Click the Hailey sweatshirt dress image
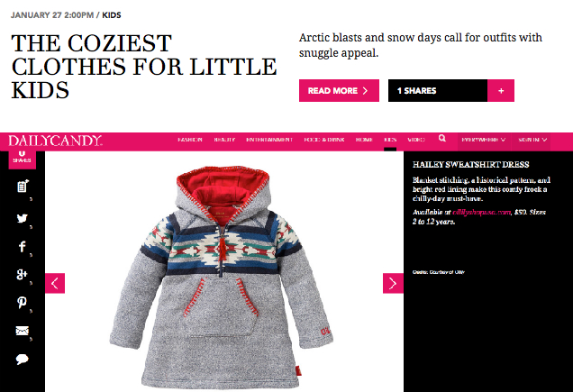 [x=222, y=278]
